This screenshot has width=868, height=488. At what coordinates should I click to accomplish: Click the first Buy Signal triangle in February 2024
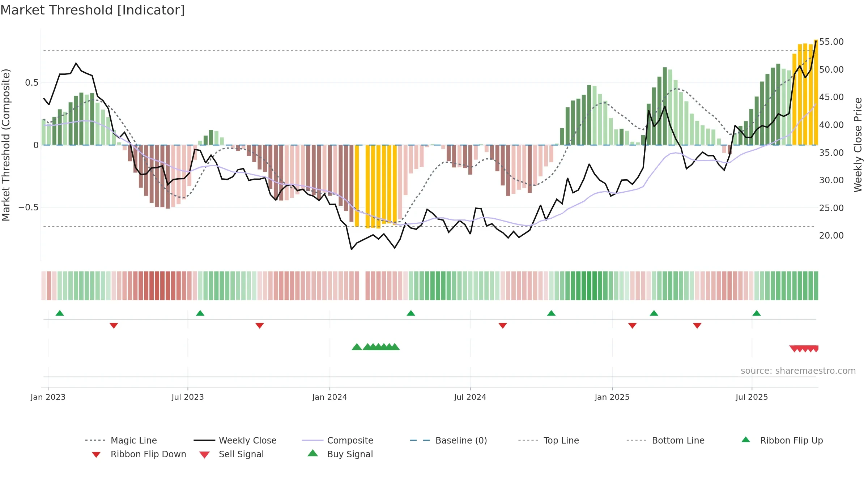pos(357,347)
